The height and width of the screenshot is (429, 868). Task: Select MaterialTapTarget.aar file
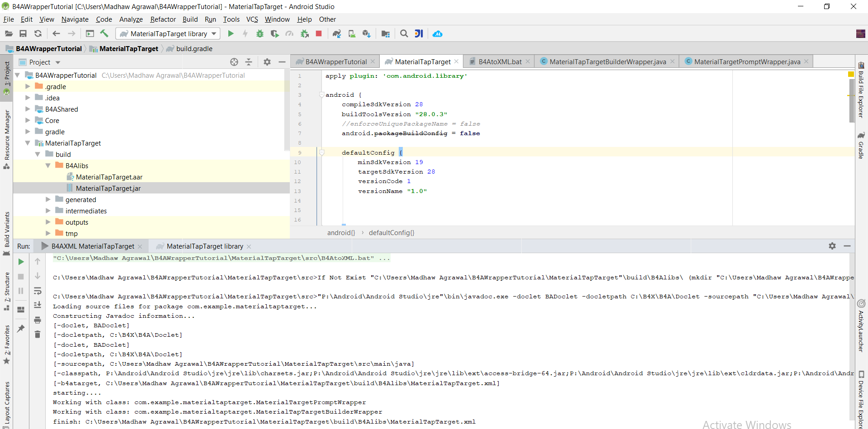(x=109, y=177)
